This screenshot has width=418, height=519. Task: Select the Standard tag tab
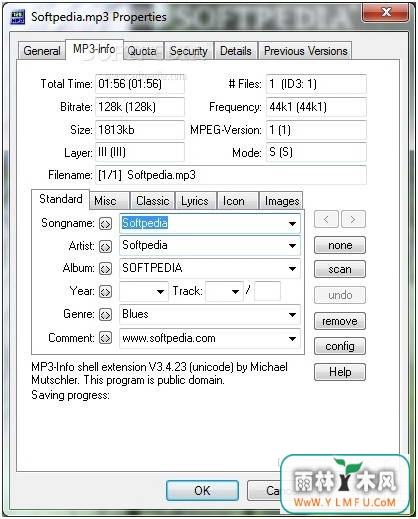point(61,199)
